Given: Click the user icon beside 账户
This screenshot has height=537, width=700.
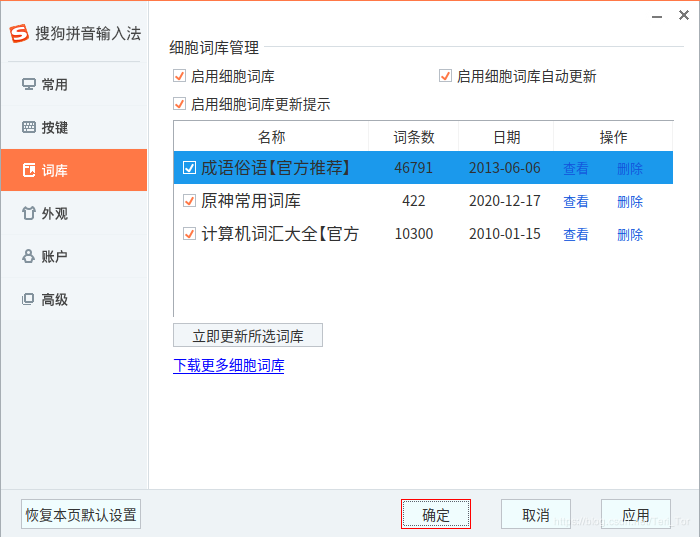Looking at the screenshot, I should coord(29,256).
